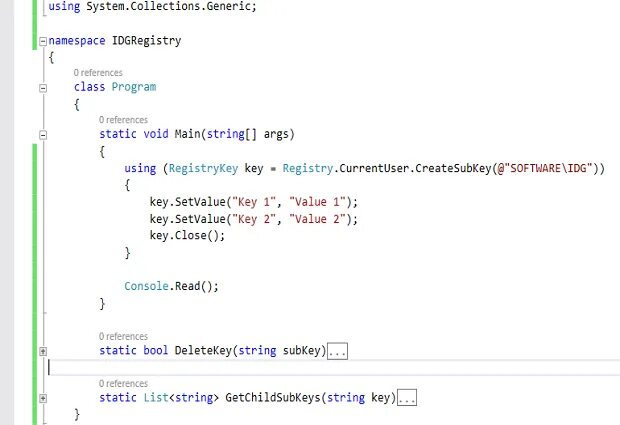Click the namespace keyword
This screenshot has width=620, height=425.
coord(77,41)
